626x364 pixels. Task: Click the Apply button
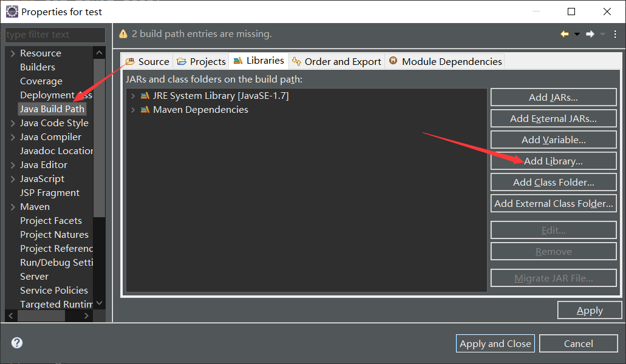(x=590, y=310)
